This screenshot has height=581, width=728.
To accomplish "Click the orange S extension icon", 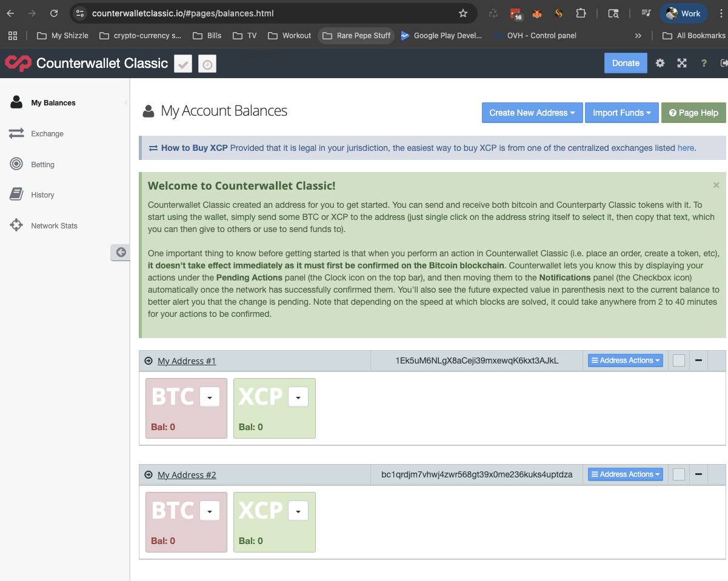I will point(559,13).
